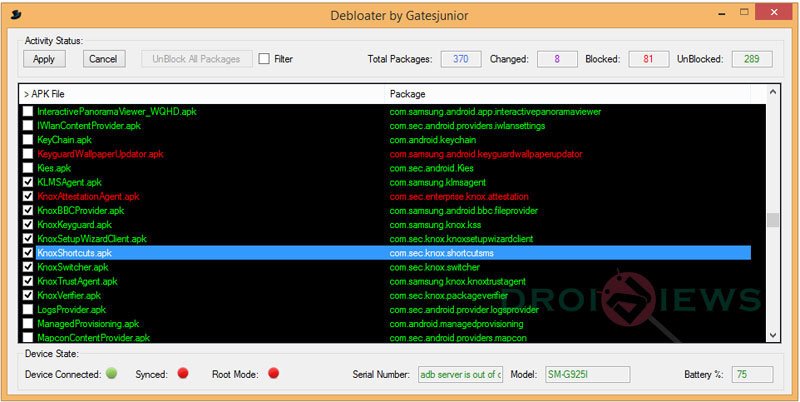800x402 pixels.
Task: Uncheck the KnoxBBCProvider.apk checkbox
Action: click(x=28, y=210)
